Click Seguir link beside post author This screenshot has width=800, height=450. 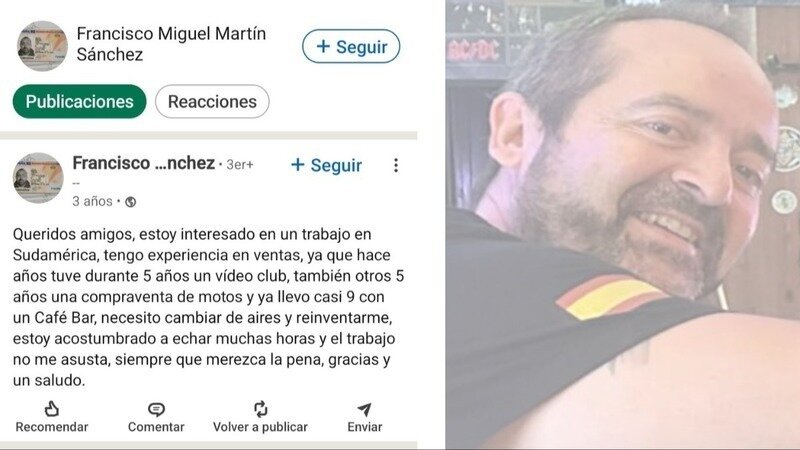[326, 165]
